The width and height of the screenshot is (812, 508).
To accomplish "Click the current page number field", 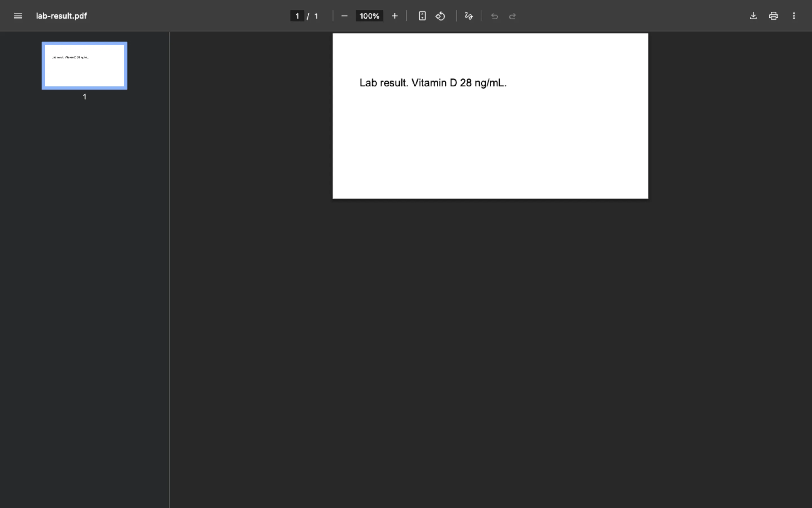I will click(x=297, y=16).
